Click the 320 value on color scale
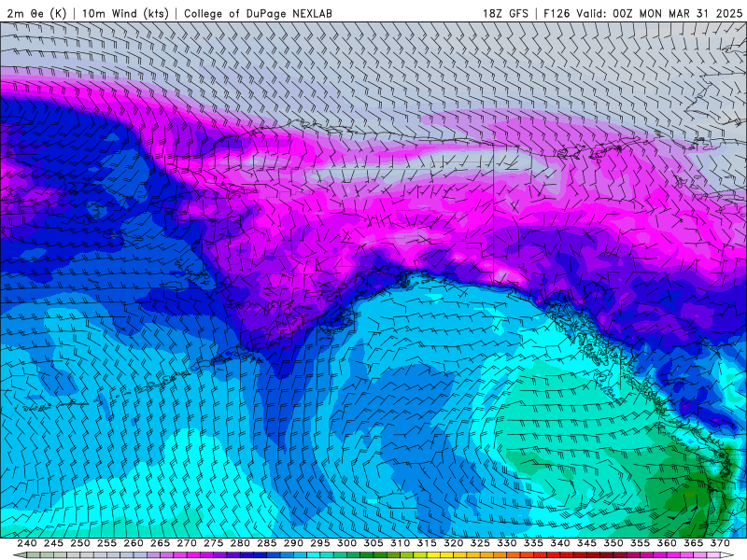The width and height of the screenshot is (747, 560). tap(454, 543)
